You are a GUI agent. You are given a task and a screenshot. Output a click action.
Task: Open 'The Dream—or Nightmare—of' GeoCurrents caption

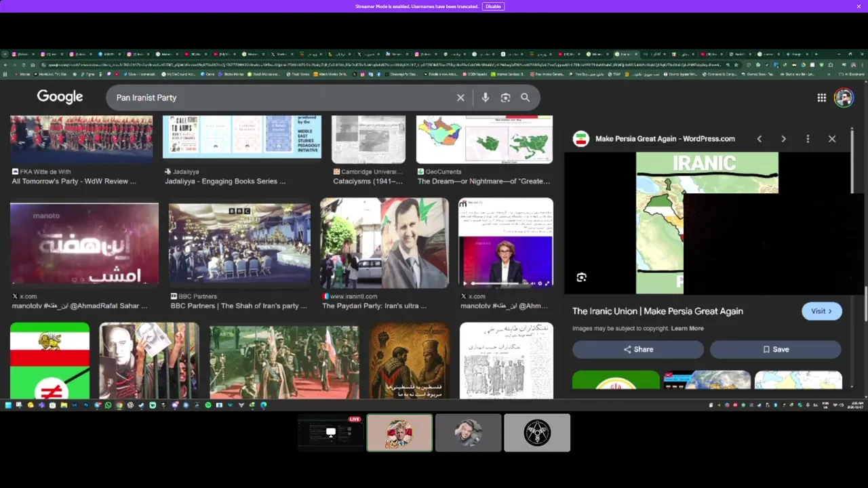484,181
